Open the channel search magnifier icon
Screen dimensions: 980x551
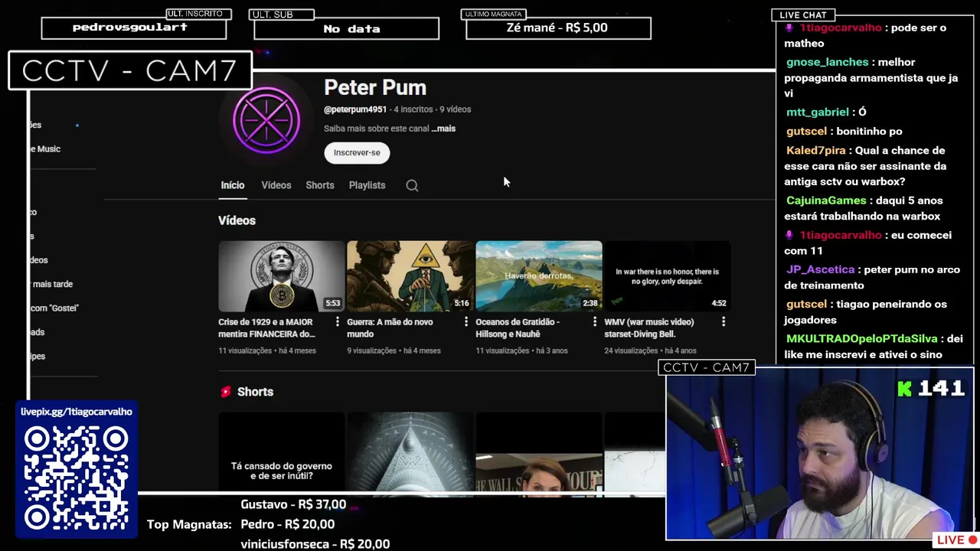(412, 185)
